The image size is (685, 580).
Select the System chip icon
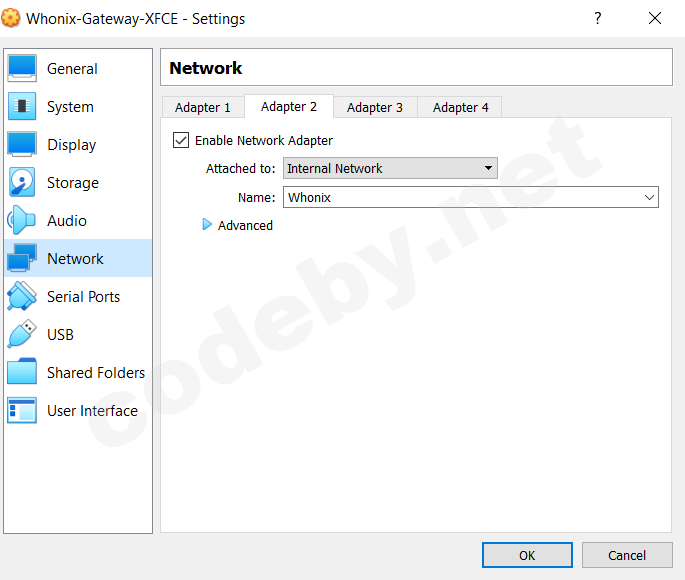[22, 106]
